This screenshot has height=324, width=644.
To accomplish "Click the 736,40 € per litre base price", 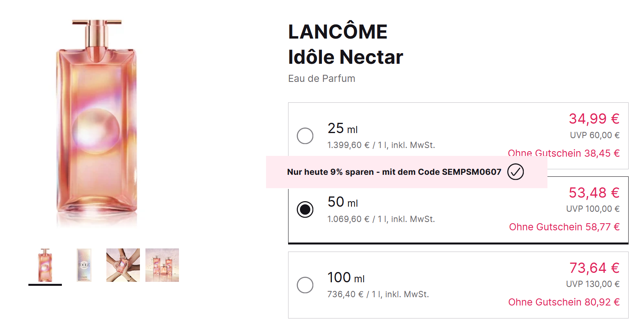I will (345, 294).
